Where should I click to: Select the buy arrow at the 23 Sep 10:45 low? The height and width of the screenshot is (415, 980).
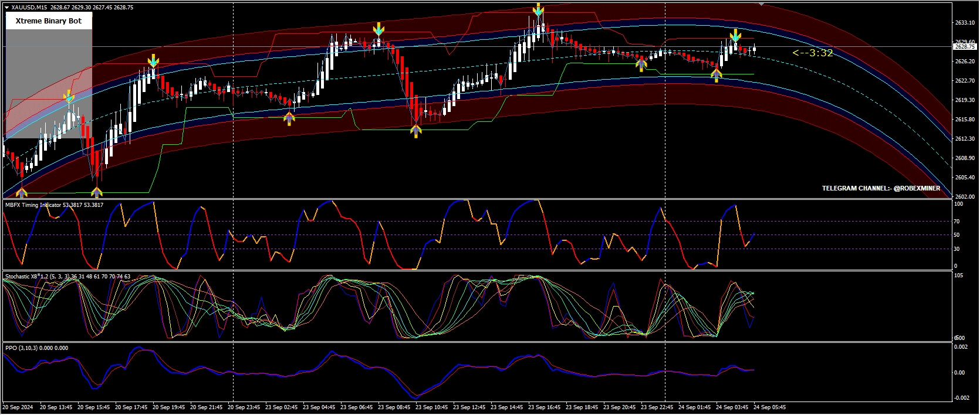416,132
